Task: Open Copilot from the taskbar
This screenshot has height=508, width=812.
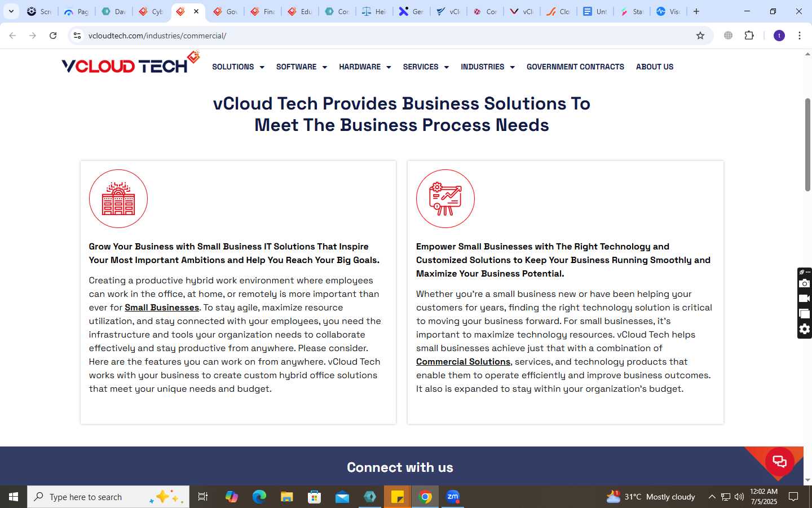Action: [231, 497]
